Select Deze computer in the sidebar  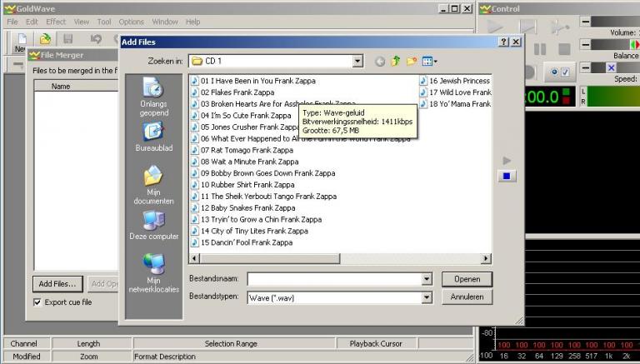pos(153,226)
